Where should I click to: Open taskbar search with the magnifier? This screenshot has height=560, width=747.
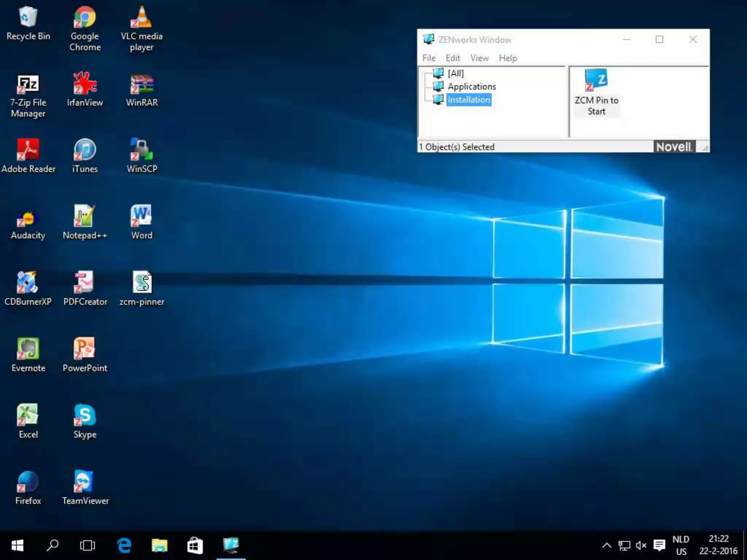[x=53, y=545]
